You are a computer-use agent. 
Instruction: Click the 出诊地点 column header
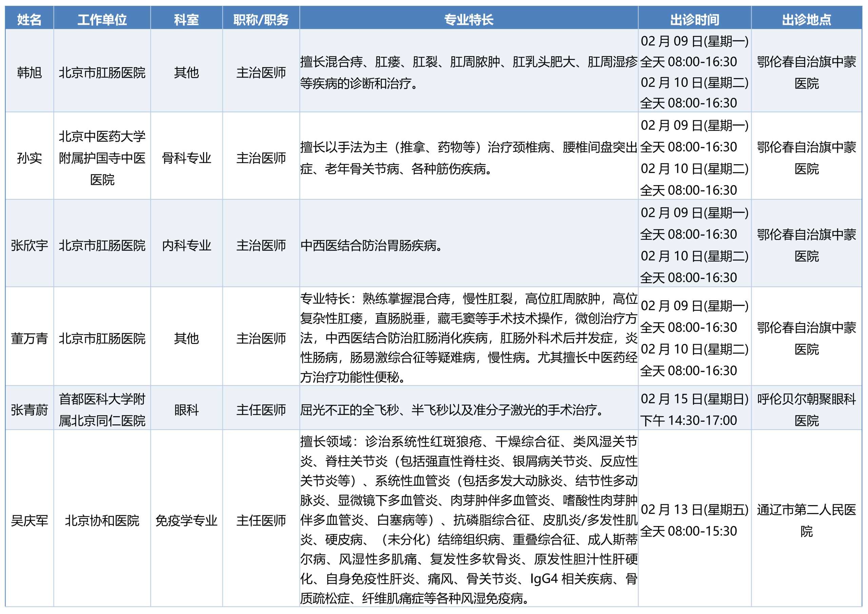coord(806,19)
